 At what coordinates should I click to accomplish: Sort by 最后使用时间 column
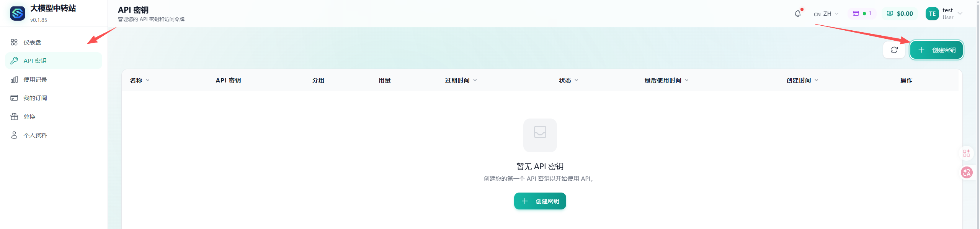click(x=666, y=80)
